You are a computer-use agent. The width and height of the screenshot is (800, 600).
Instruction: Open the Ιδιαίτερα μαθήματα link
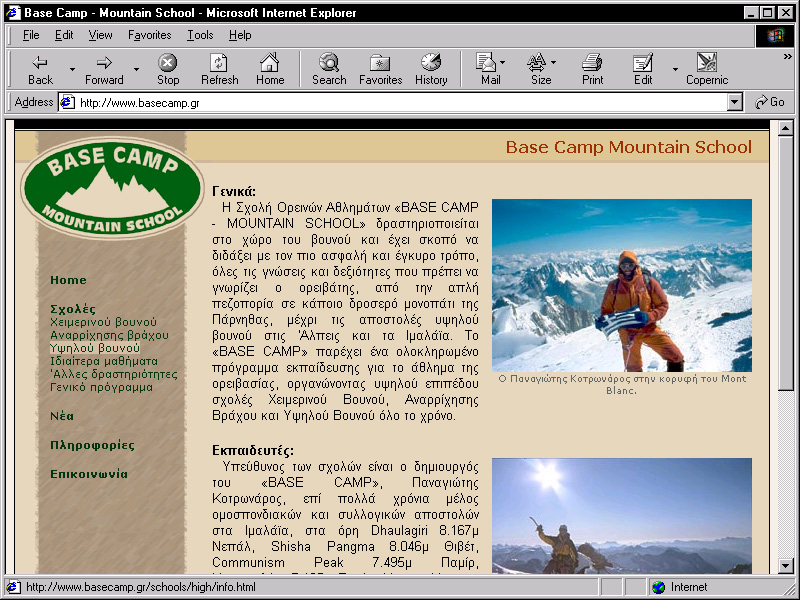104,361
